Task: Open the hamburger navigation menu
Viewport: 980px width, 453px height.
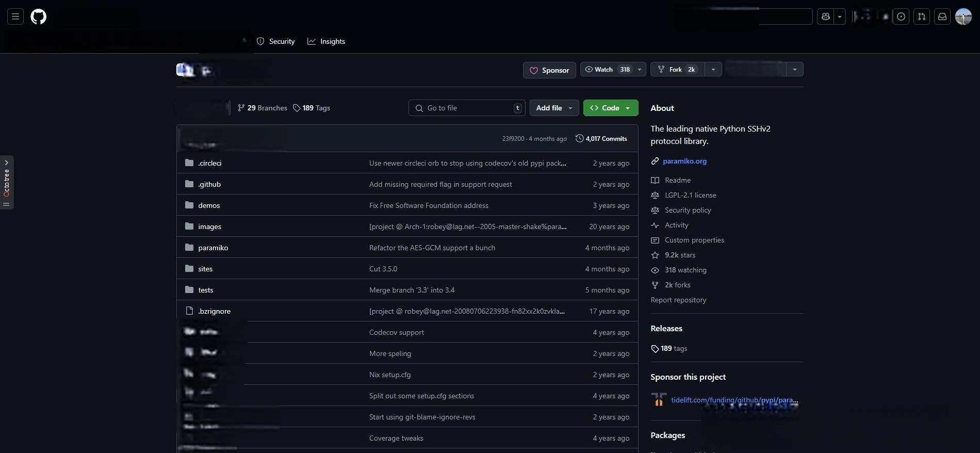Action: point(15,17)
